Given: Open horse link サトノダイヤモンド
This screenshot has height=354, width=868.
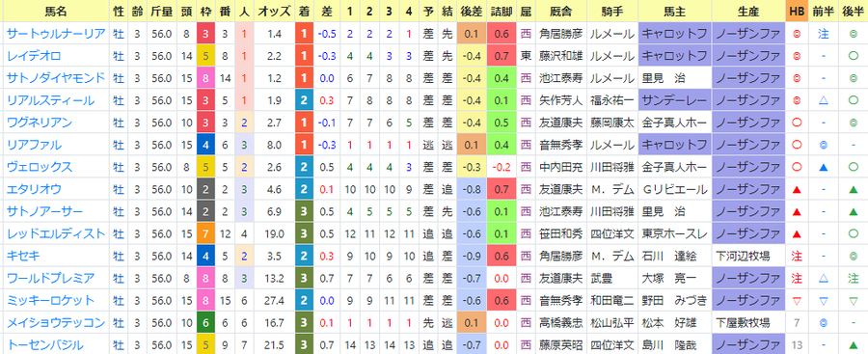Looking at the screenshot, I should (55, 78).
